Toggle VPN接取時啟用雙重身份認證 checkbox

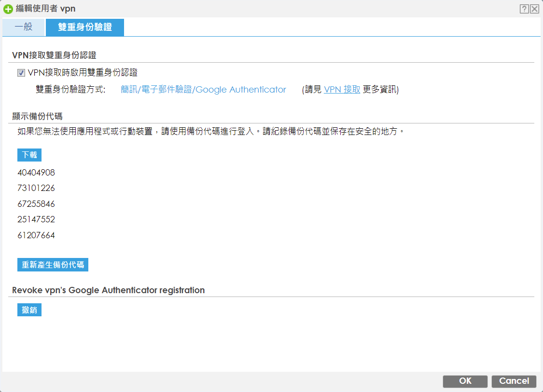[21, 73]
